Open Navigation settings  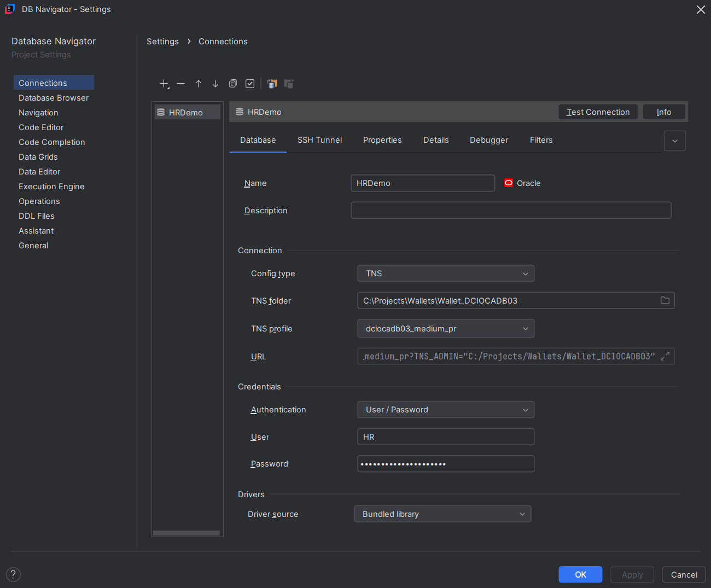(38, 112)
